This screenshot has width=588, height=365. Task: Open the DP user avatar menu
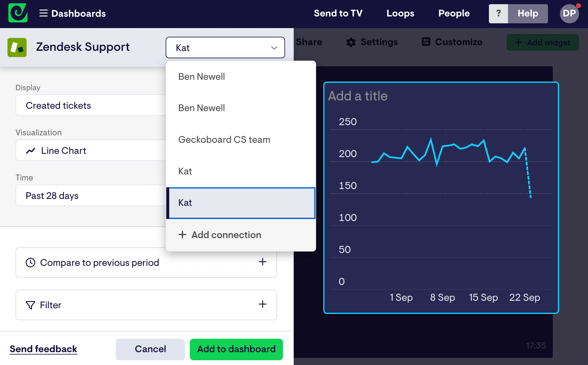point(569,13)
